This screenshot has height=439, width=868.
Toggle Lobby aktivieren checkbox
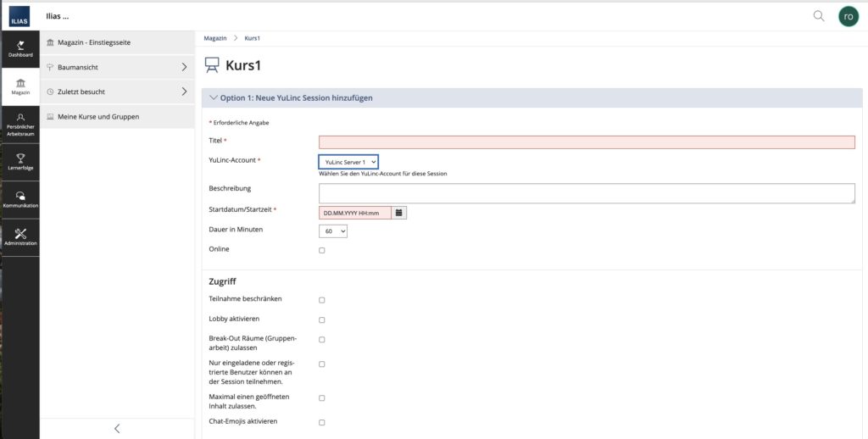coord(321,320)
